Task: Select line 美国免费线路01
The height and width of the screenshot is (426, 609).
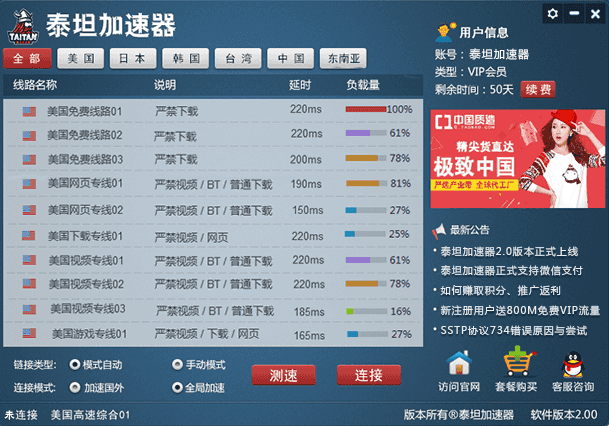Action: pyautogui.click(x=213, y=111)
